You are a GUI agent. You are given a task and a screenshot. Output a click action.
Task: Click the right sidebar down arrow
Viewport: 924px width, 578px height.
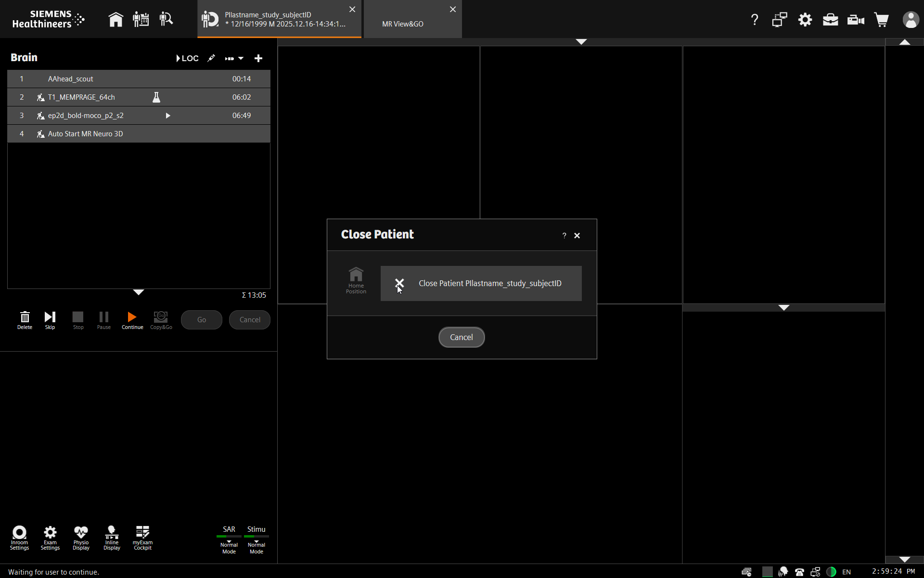click(x=905, y=559)
